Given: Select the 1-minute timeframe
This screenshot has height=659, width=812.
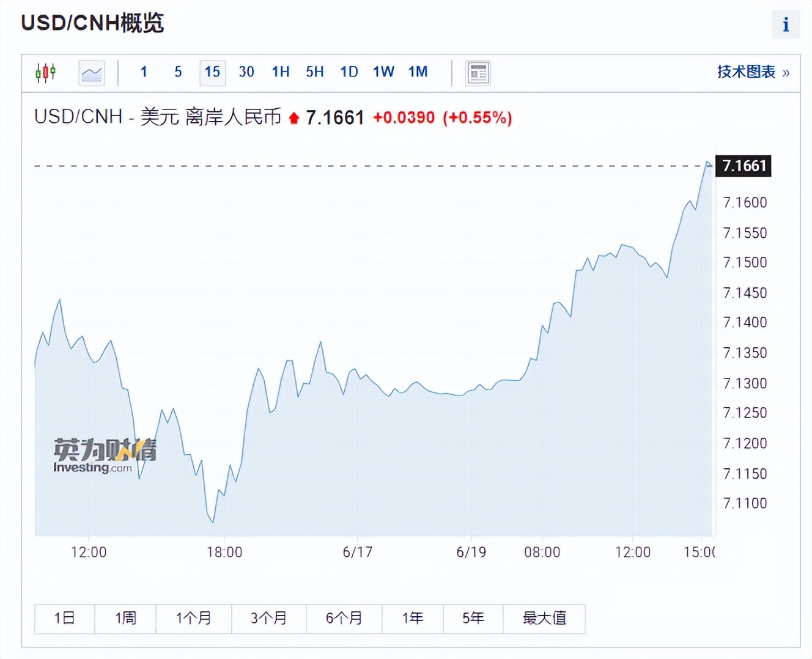Looking at the screenshot, I should [143, 72].
